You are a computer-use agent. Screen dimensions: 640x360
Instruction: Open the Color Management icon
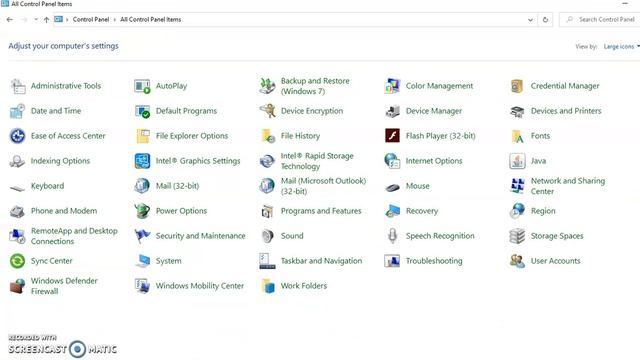tap(392, 86)
